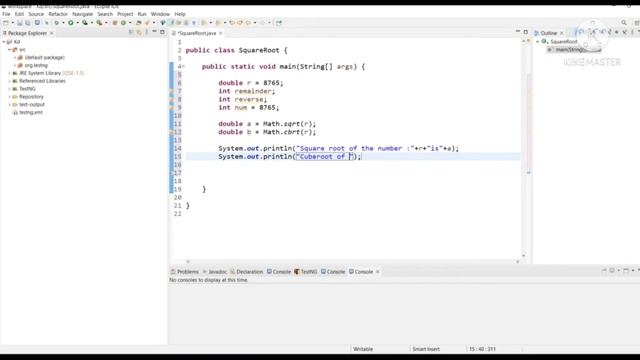Expand the (default package) node
The image size is (640, 360).
coord(15,58)
